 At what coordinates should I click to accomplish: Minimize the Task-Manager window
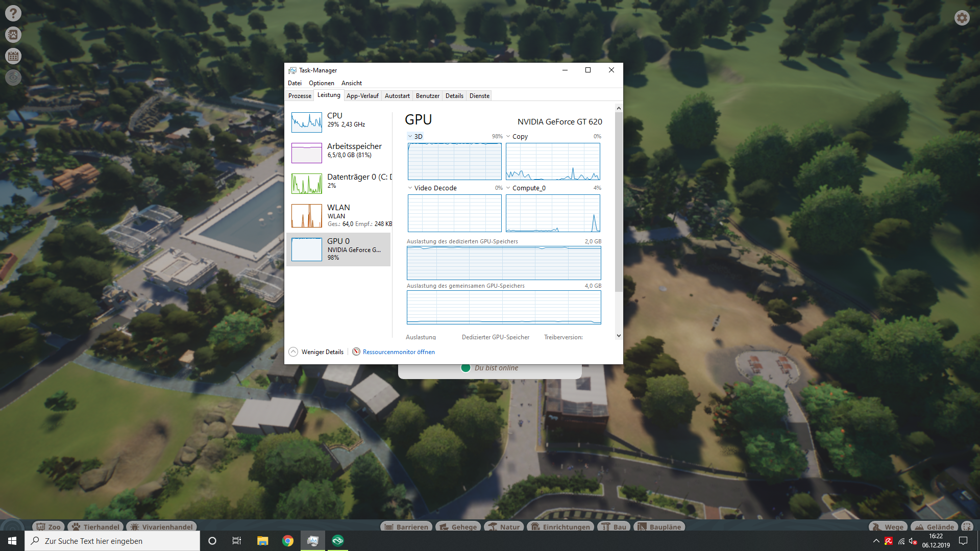pos(565,70)
